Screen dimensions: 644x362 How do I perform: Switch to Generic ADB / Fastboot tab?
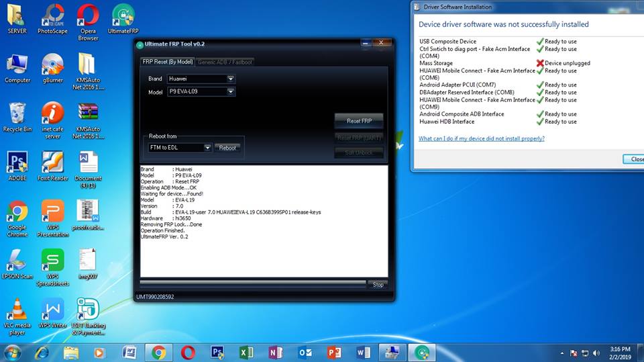pos(225,62)
